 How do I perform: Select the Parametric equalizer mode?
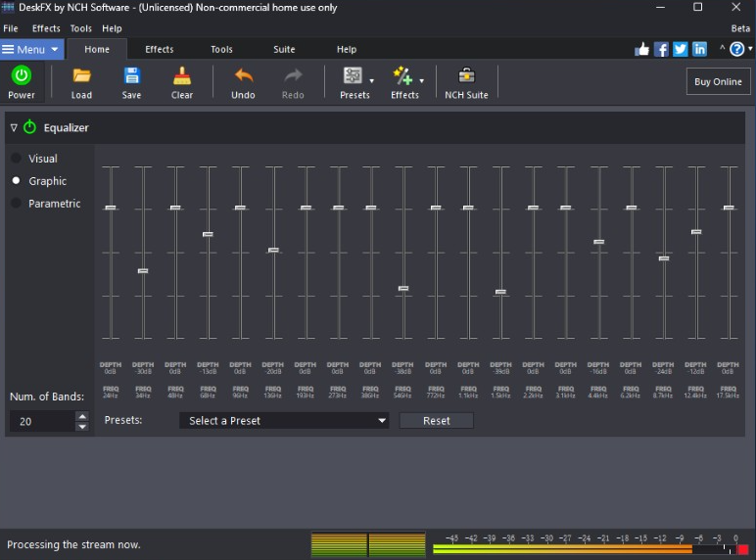16,204
